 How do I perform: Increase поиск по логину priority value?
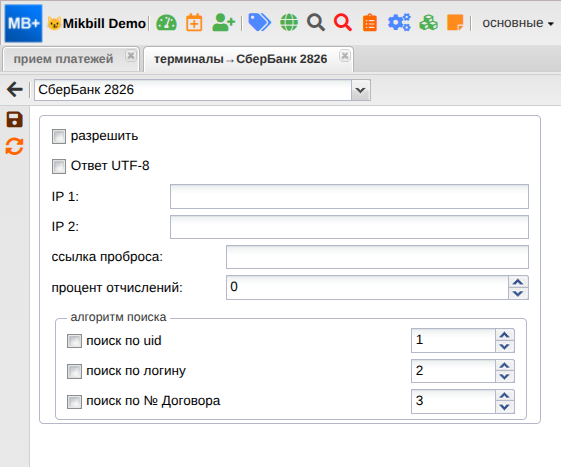505,365
